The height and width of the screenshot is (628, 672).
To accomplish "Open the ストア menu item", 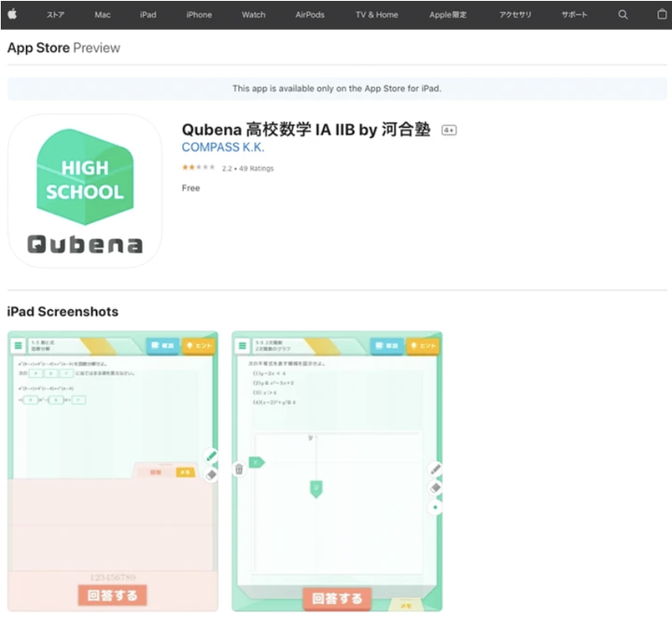I will [x=55, y=15].
